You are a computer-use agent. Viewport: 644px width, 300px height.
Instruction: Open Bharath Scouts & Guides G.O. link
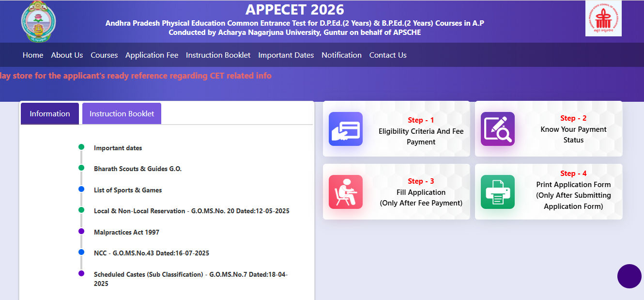[138, 169]
